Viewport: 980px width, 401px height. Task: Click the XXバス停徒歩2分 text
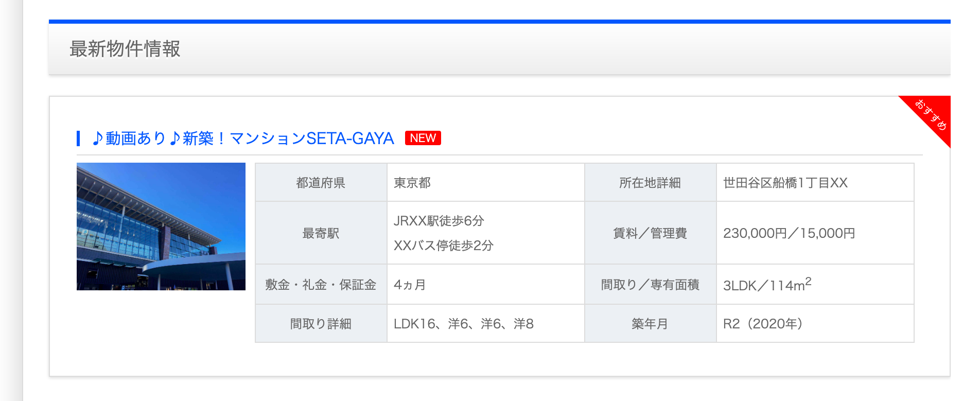tap(444, 246)
